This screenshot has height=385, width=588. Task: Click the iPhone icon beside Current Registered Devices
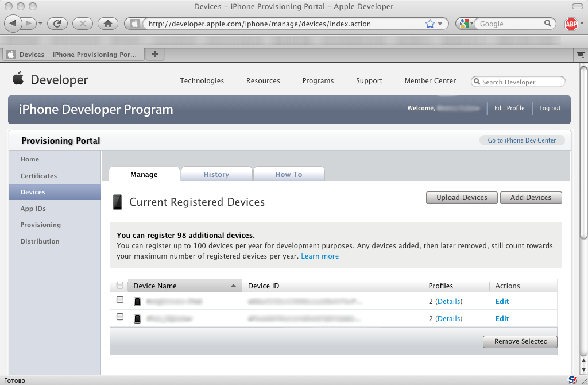tap(117, 202)
